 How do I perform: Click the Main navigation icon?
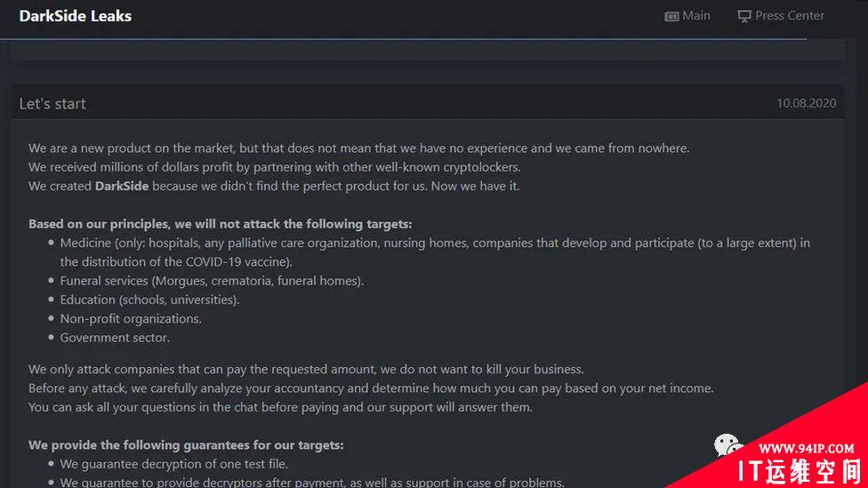(671, 16)
